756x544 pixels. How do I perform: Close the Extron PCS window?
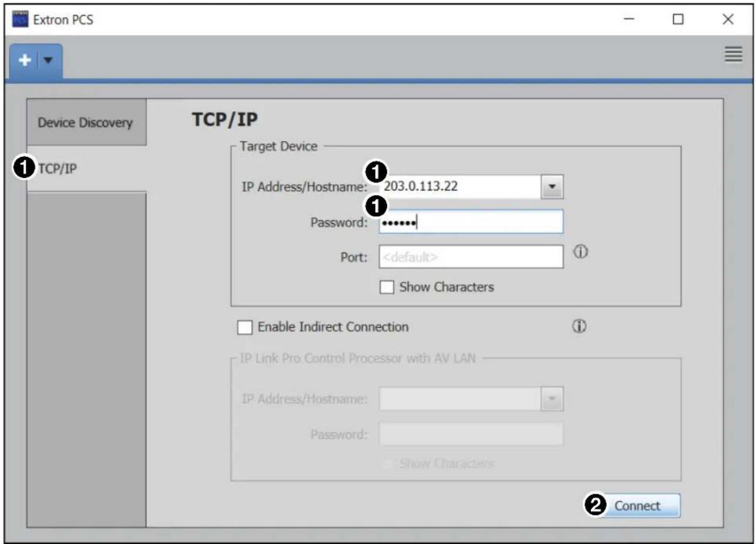(x=728, y=20)
